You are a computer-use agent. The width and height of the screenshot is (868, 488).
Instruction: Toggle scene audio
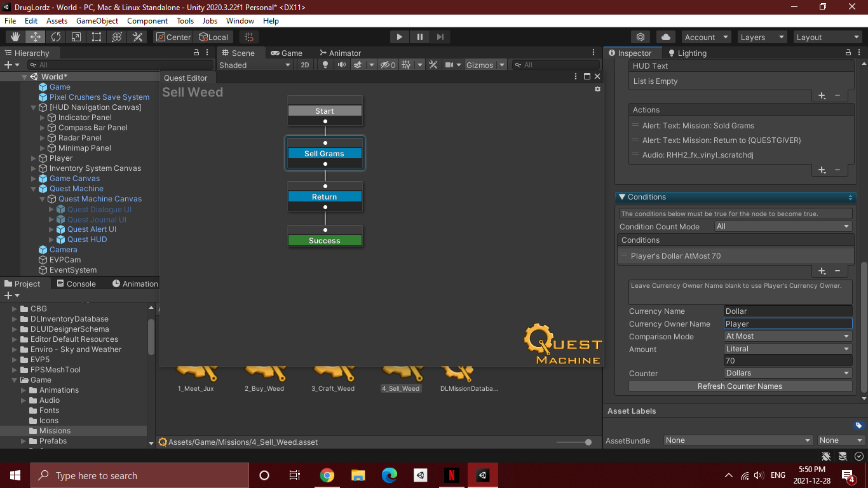[341, 65]
